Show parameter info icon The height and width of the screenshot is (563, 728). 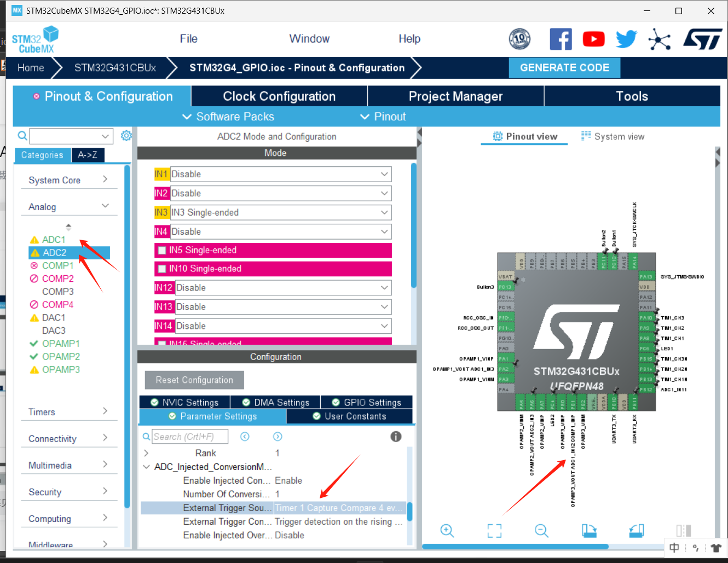(x=396, y=437)
